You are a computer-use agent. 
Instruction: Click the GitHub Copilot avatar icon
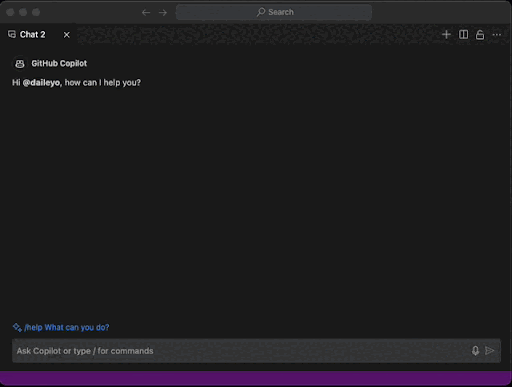(x=20, y=63)
